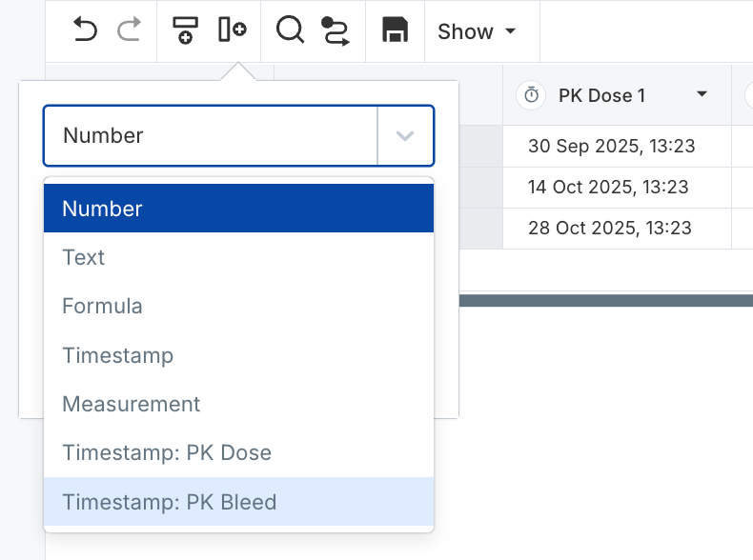Image resolution: width=753 pixels, height=560 pixels.
Task: Pick the plain Timestamp option
Action: (238, 355)
